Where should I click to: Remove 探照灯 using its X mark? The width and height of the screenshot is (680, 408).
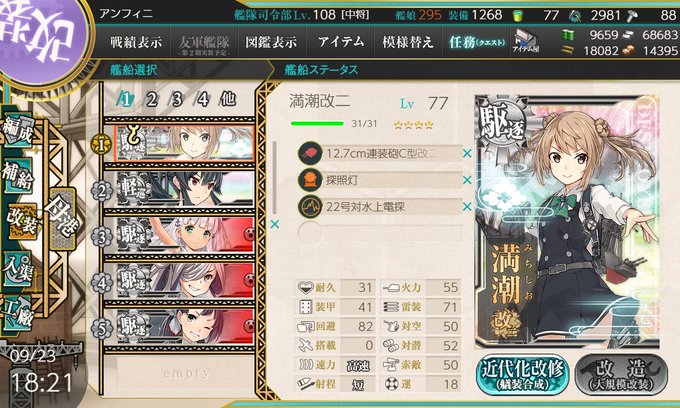point(467,180)
